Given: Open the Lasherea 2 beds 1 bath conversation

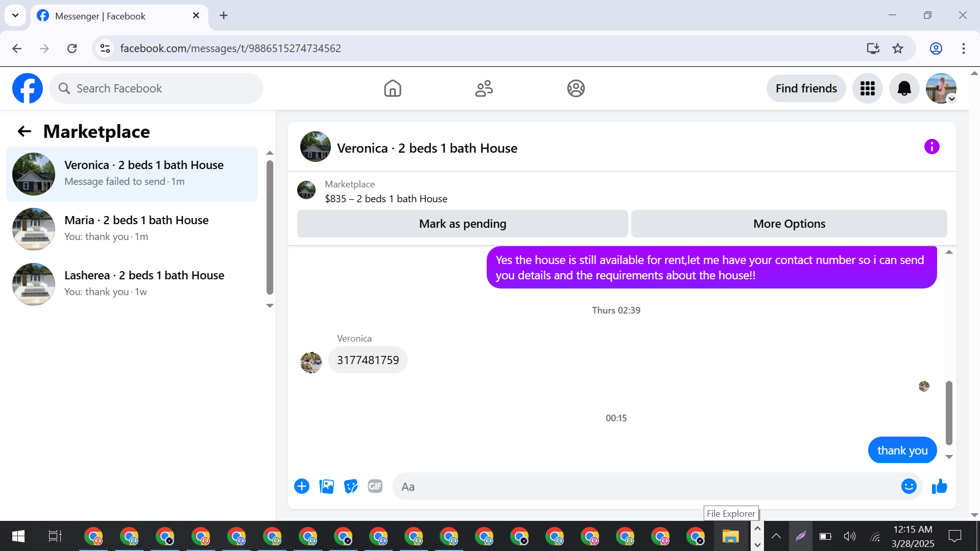Looking at the screenshot, I should (132, 284).
